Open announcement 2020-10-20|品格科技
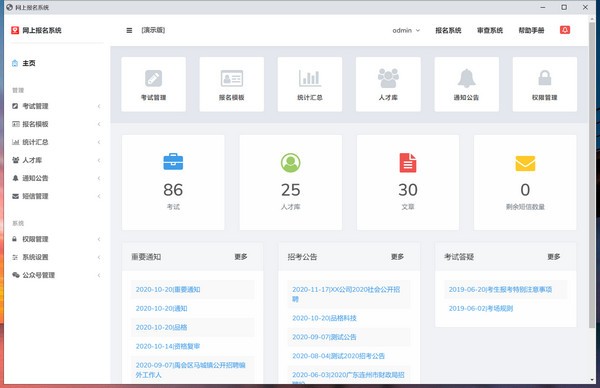600x388 pixels. point(324,318)
